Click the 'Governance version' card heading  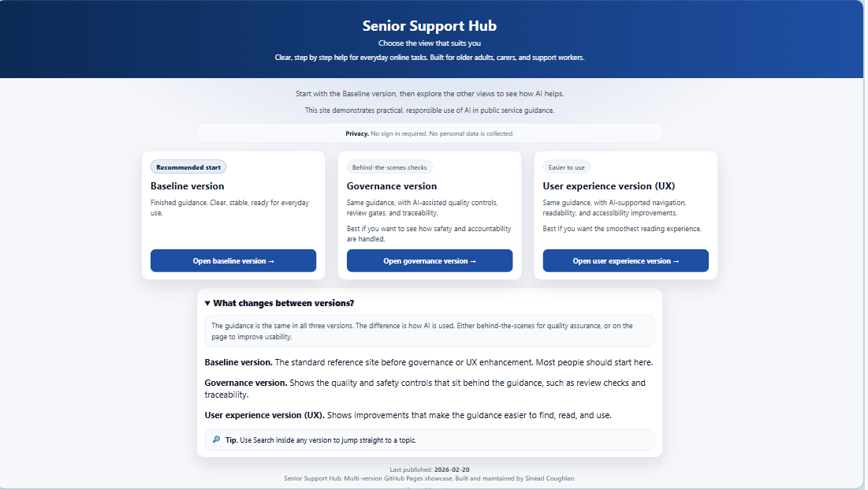(x=392, y=186)
